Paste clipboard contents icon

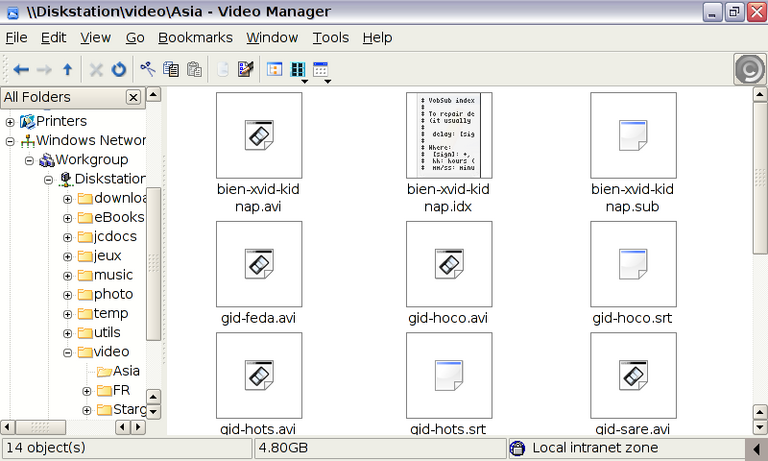click(x=194, y=69)
